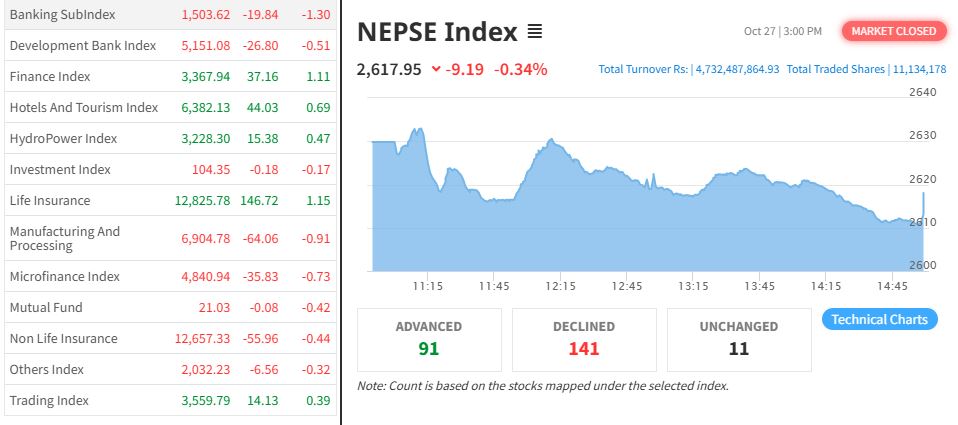The width and height of the screenshot is (958, 425).
Task: Open Development Bank Index
Action: coord(83,46)
